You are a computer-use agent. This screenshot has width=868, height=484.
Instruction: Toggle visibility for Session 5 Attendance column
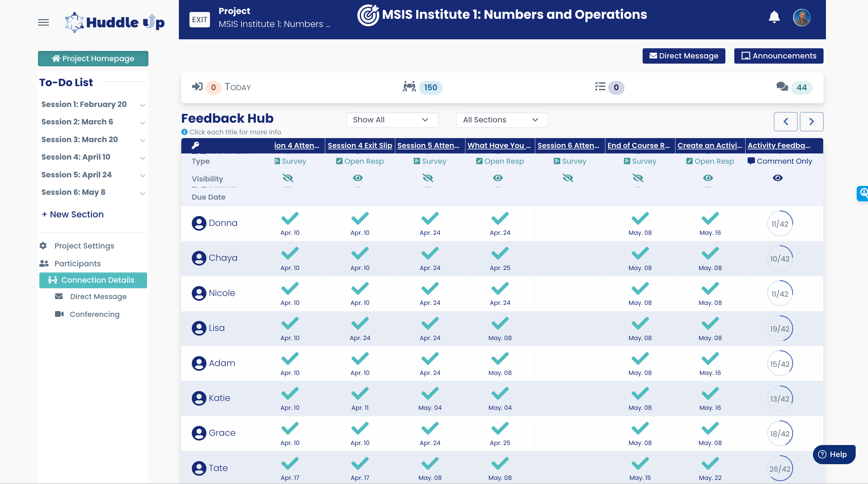click(428, 178)
